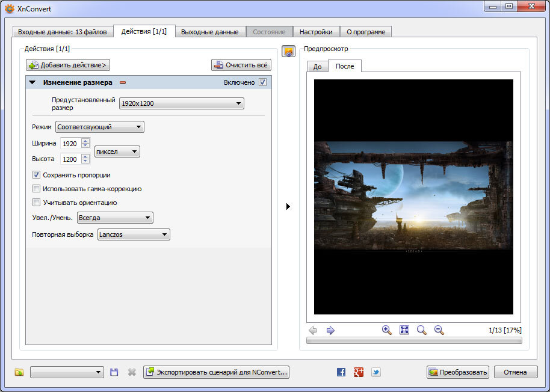Click the Ширина width input field
550x392 pixels.
pos(70,143)
